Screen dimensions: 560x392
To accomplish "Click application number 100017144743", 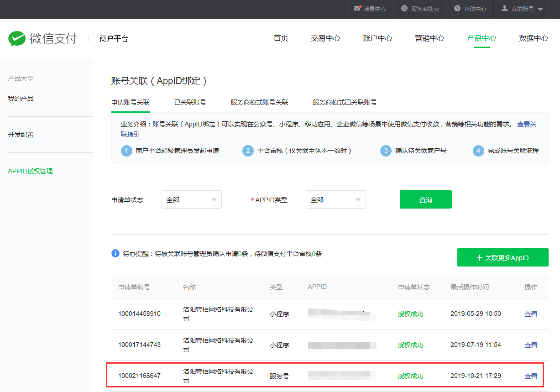I will click(x=139, y=345).
